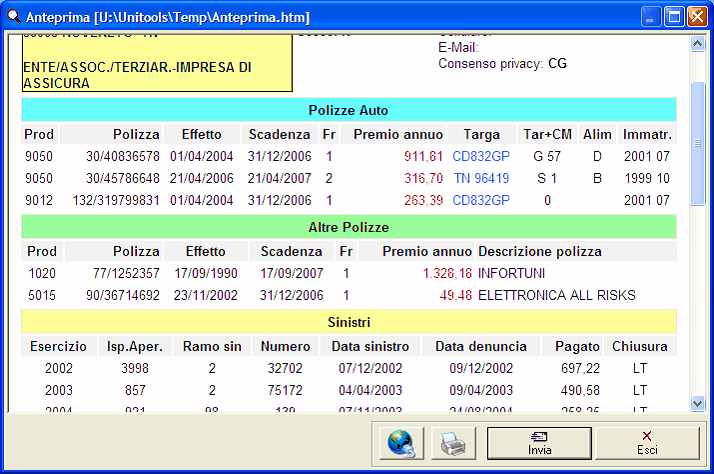Open CD832GP link for policy 30/40836578
Screen dimensions: 714x474
(x=481, y=156)
